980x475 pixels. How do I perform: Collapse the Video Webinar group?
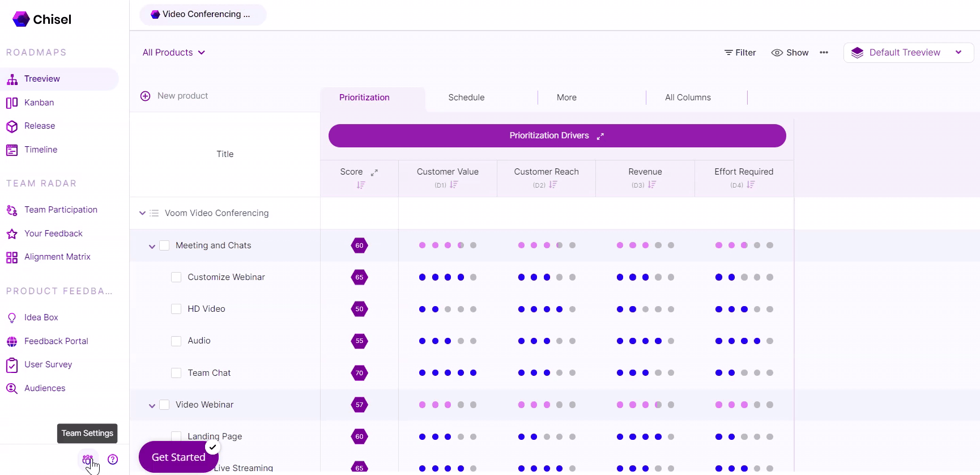(x=152, y=405)
